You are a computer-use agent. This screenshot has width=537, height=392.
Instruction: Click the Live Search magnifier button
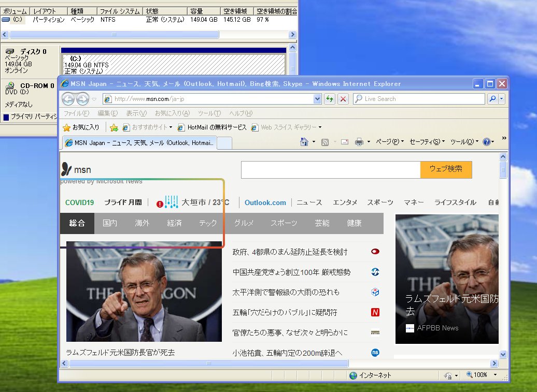coord(492,99)
